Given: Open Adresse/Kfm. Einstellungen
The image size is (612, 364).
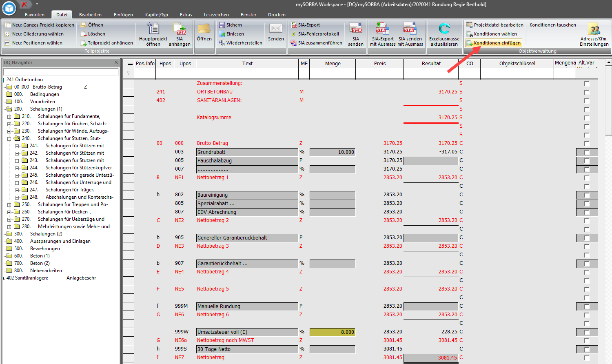Looking at the screenshot, I should pos(594,29).
